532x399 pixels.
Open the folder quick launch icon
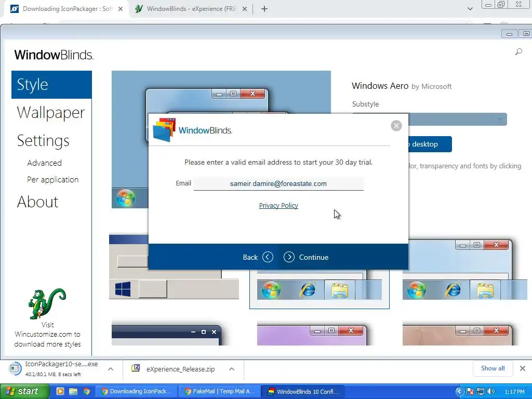pos(73,392)
